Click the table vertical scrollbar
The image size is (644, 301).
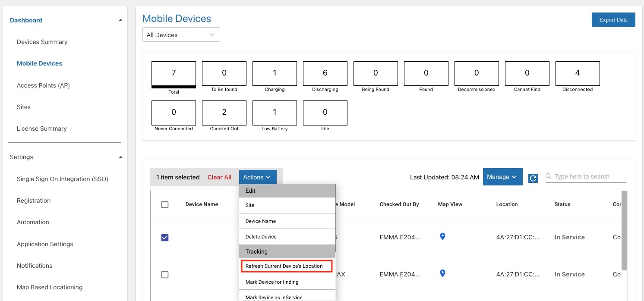pos(624,230)
